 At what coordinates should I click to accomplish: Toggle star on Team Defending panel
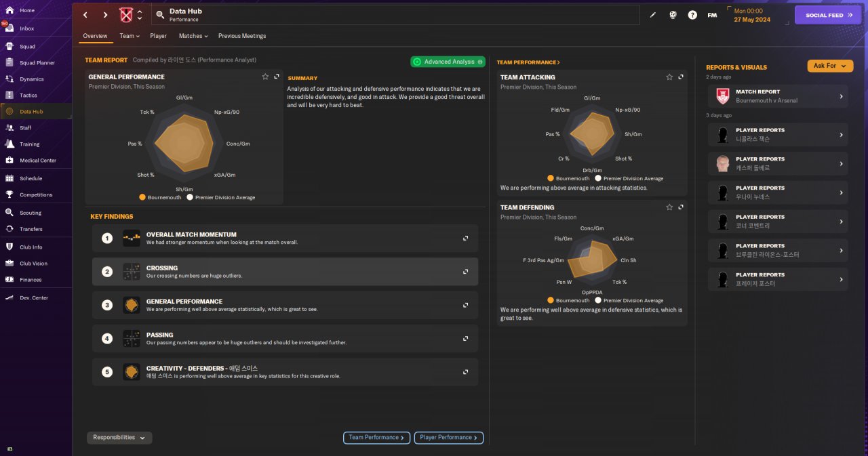[669, 207]
